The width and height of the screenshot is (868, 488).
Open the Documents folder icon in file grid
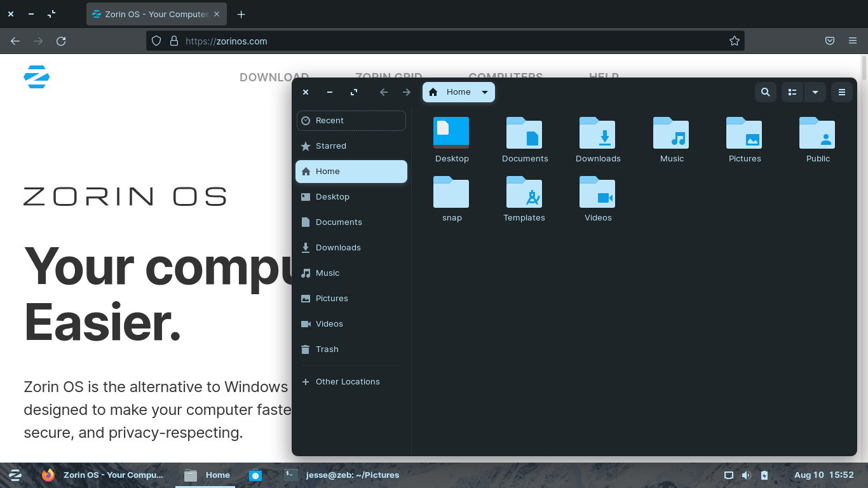(x=524, y=133)
